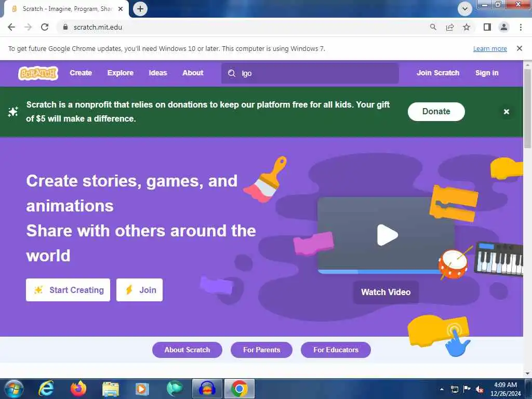Image resolution: width=532 pixels, height=399 pixels.
Task: Open the Windows Start menu
Action: point(14,389)
